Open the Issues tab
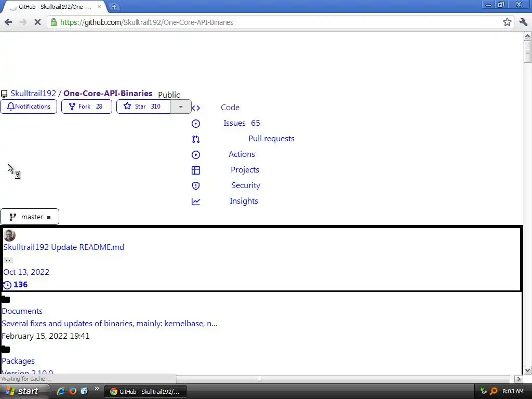The height and width of the screenshot is (399, 532). point(242,123)
